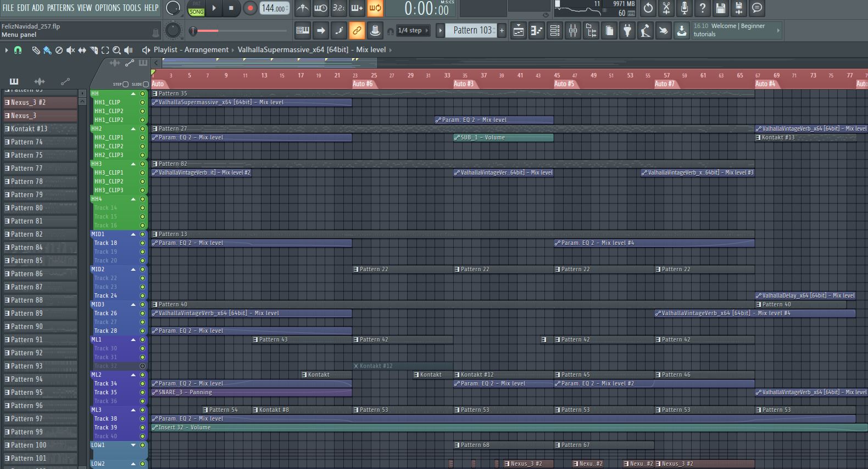The width and height of the screenshot is (868, 469).
Task: Click the render audio file icon
Action: [x=739, y=8]
